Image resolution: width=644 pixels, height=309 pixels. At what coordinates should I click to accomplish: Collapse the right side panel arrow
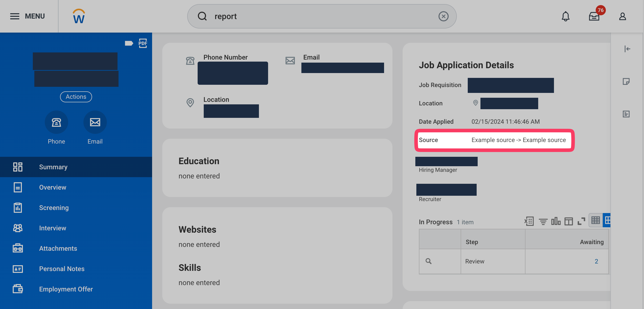[627, 49]
